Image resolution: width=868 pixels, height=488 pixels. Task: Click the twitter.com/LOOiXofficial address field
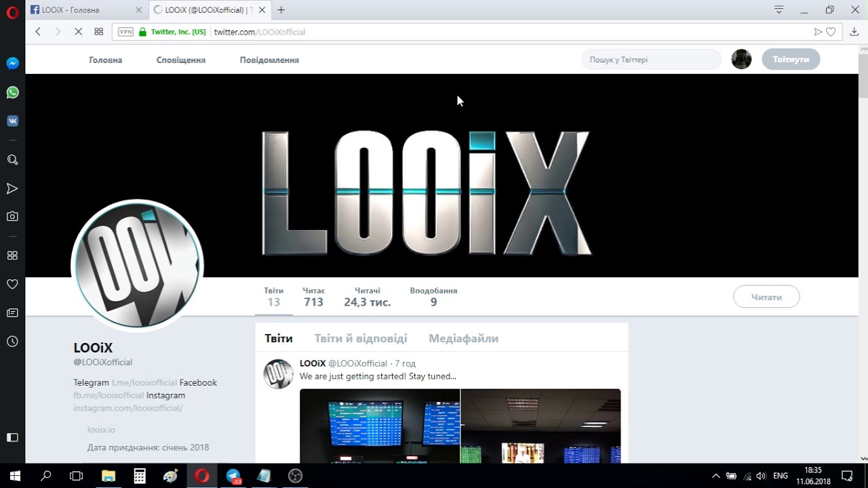[260, 32]
